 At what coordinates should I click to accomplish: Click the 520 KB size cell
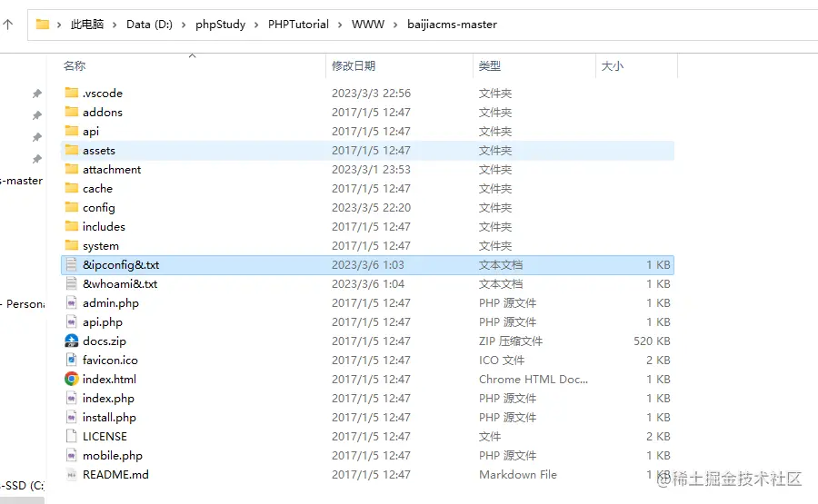coord(652,341)
